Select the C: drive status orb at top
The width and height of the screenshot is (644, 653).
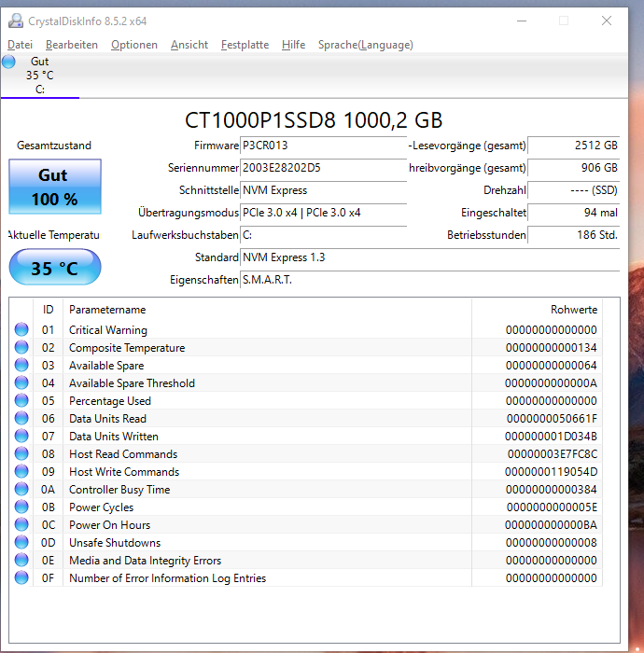tap(8, 62)
